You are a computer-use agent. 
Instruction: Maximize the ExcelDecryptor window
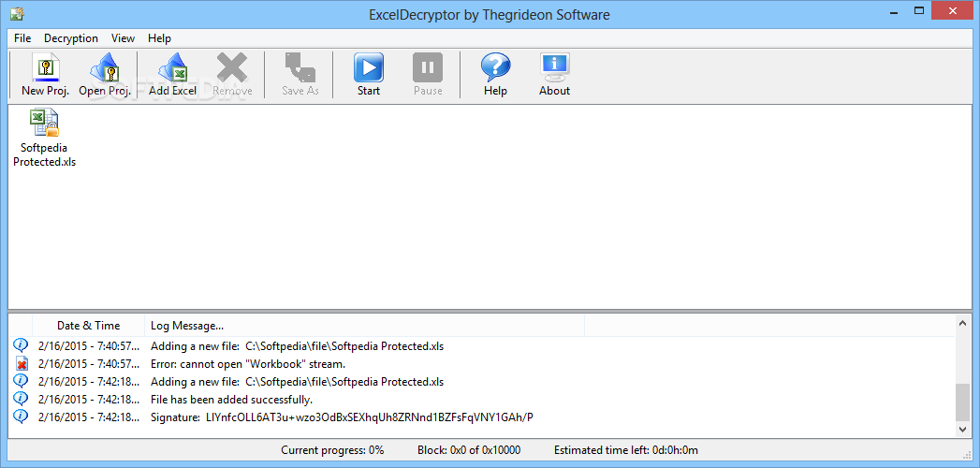click(919, 10)
